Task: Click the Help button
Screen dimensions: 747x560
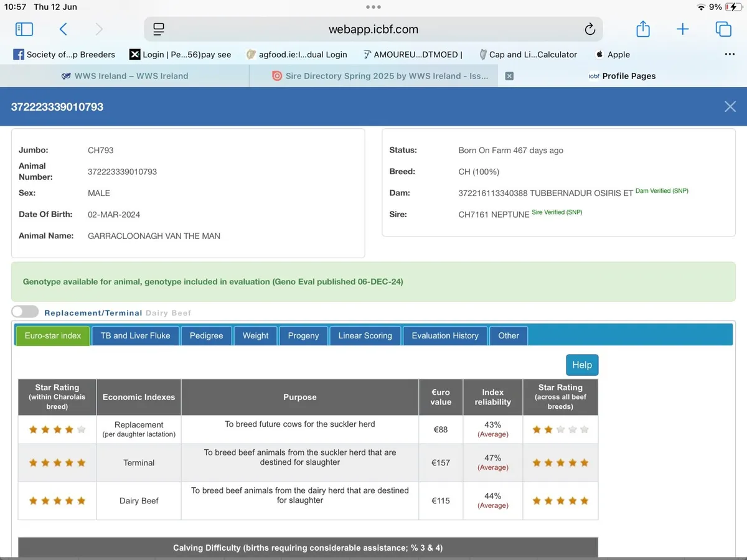Action: point(582,365)
